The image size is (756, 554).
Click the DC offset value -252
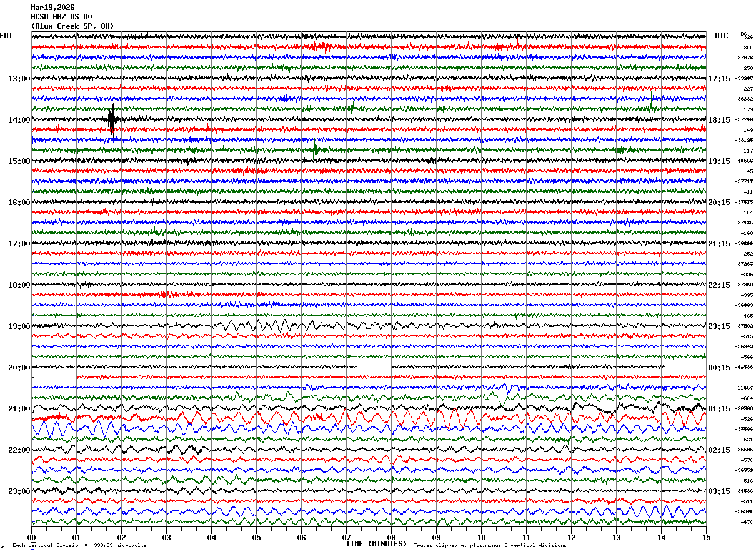coord(747,254)
